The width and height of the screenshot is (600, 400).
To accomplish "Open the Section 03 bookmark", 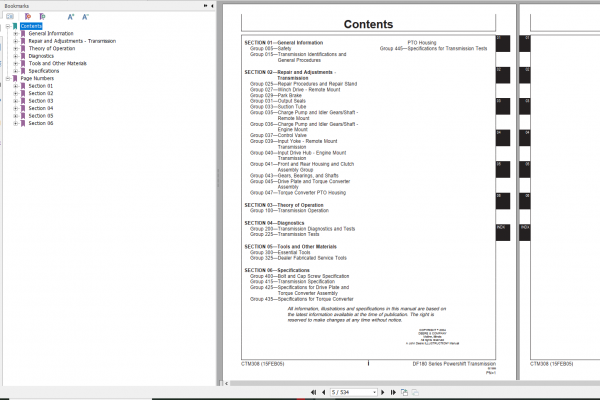I will pos(41,101).
